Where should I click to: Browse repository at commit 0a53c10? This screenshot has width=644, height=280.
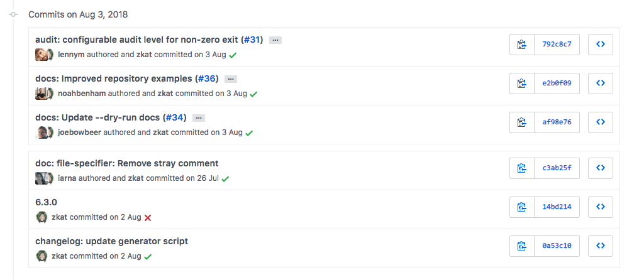[x=600, y=245]
